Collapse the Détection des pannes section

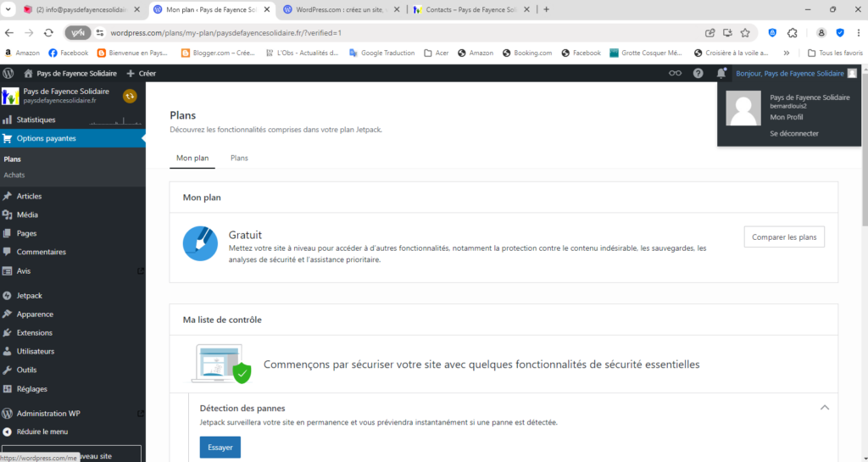[x=824, y=408]
